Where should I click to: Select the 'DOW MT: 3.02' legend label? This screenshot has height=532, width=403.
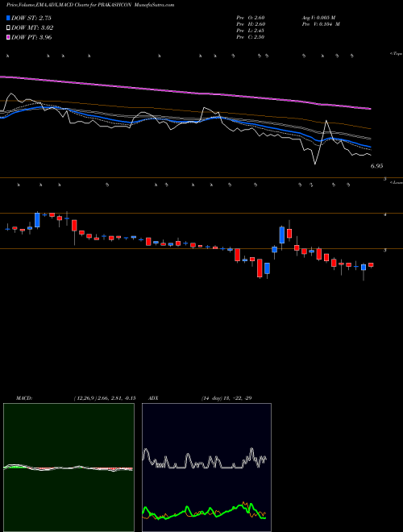pos(32,28)
